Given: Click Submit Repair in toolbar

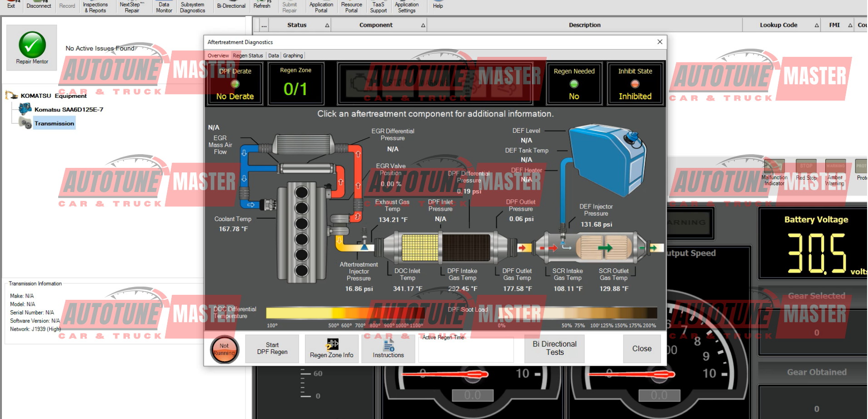Looking at the screenshot, I should point(289,7).
